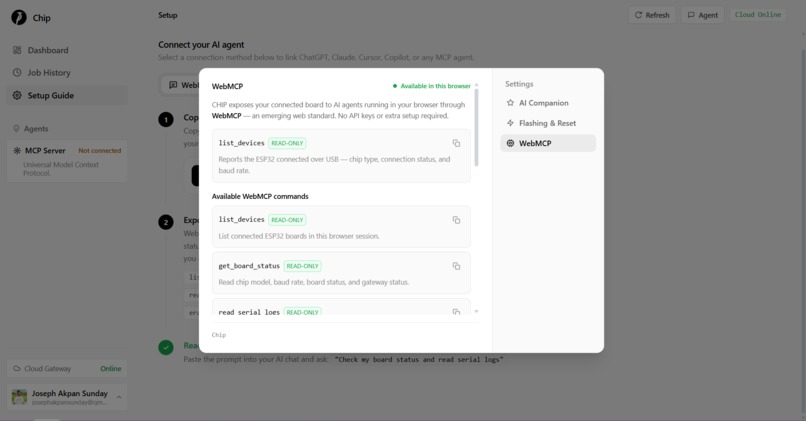The width and height of the screenshot is (806, 421).
Task: Open Dashboard in the sidebar
Action: (67, 50)
